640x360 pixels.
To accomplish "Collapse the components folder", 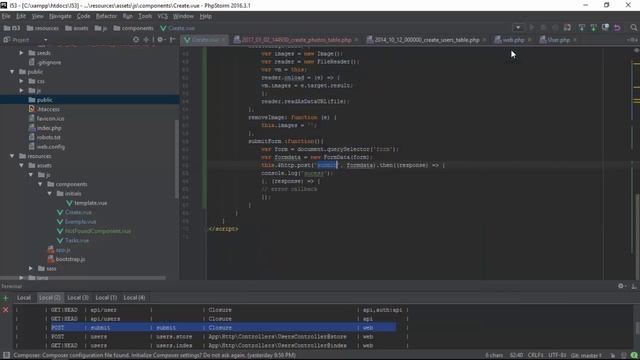I will click(x=40, y=184).
